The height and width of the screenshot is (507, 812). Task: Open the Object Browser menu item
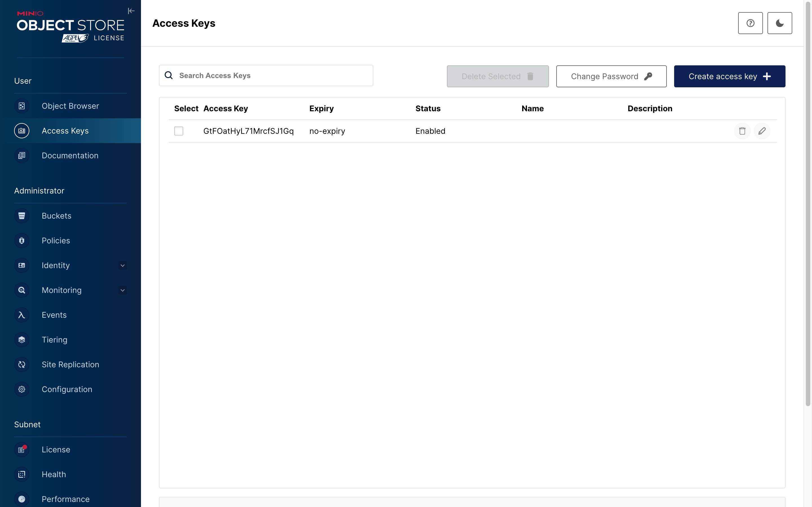pos(70,106)
